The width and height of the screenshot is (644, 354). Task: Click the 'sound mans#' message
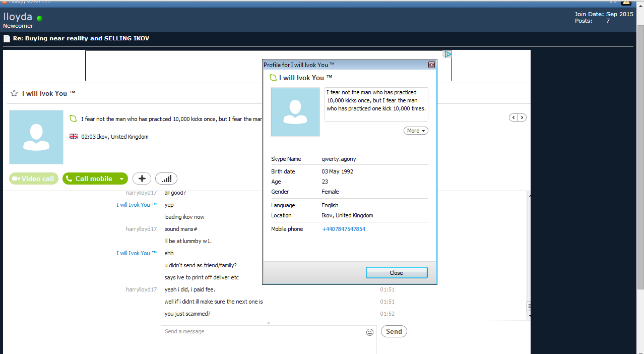point(181,229)
